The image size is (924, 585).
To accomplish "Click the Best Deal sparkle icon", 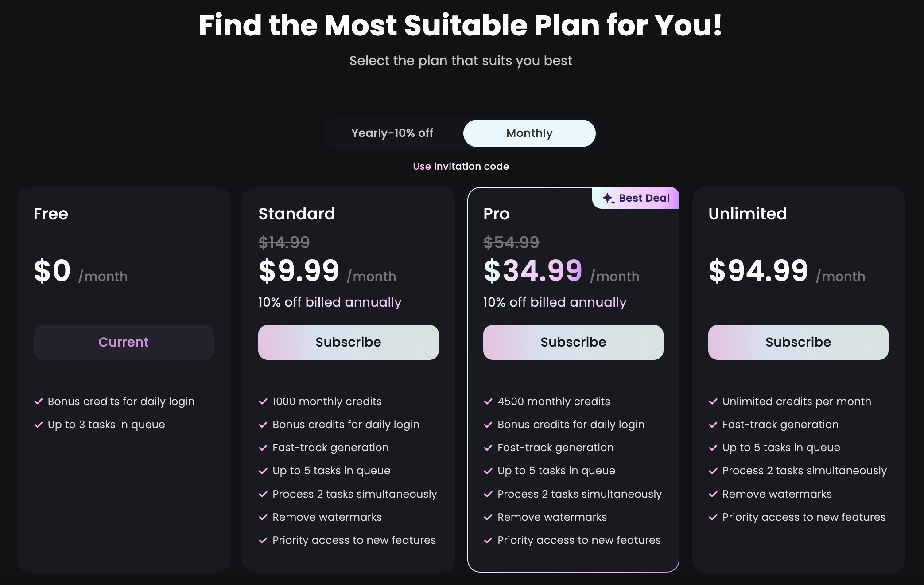I will click(609, 198).
